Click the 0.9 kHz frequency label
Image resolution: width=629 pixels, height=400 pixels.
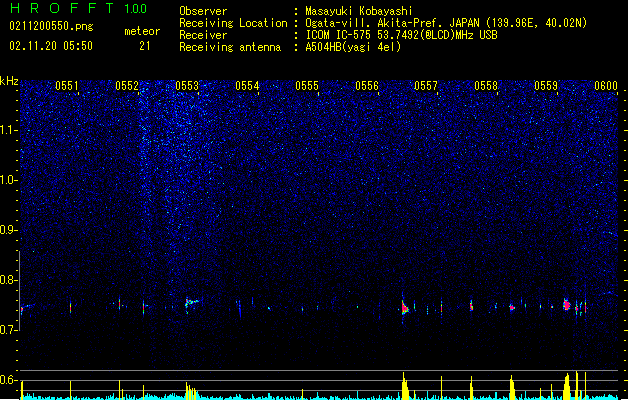pos(9,230)
